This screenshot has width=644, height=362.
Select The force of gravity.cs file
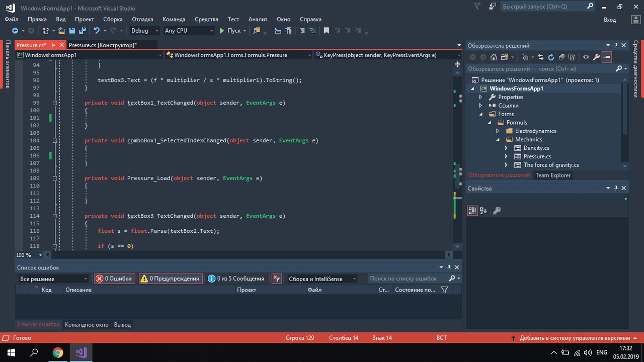click(551, 165)
